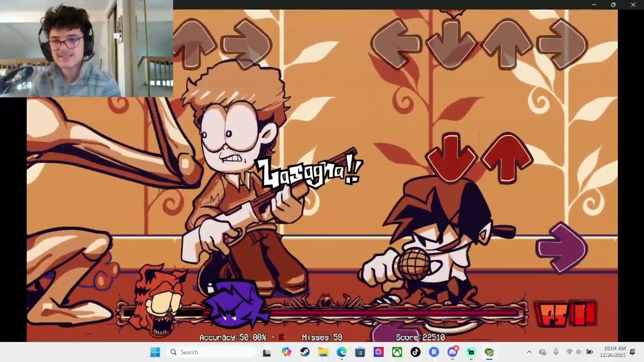Click the red down arrow note
644x362 pixels.
[x=451, y=157]
